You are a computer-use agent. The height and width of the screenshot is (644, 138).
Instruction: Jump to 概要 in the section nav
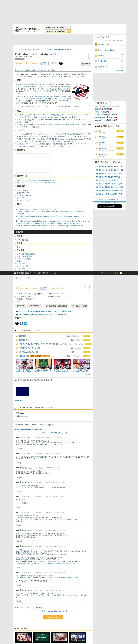coord(18,70)
